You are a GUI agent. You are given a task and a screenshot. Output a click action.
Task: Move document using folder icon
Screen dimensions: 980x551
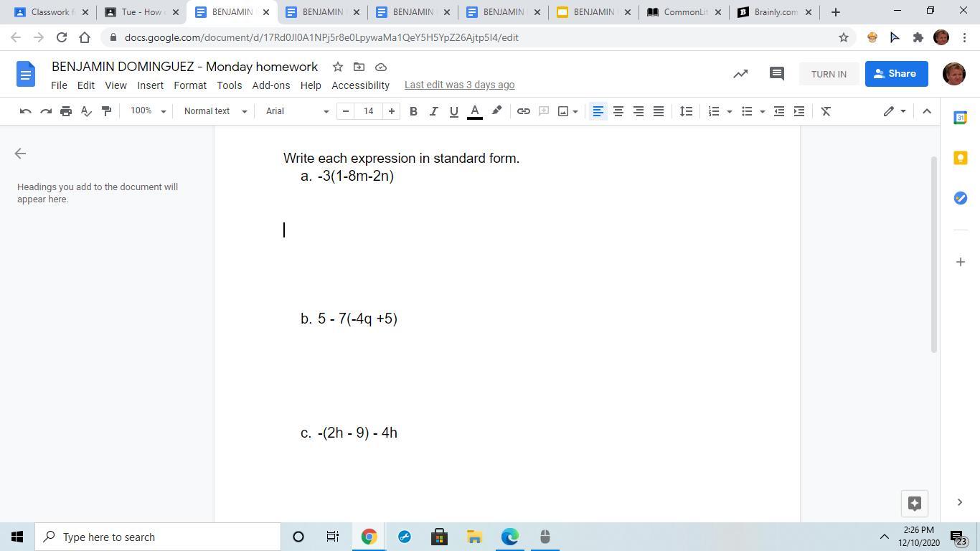[x=359, y=67]
